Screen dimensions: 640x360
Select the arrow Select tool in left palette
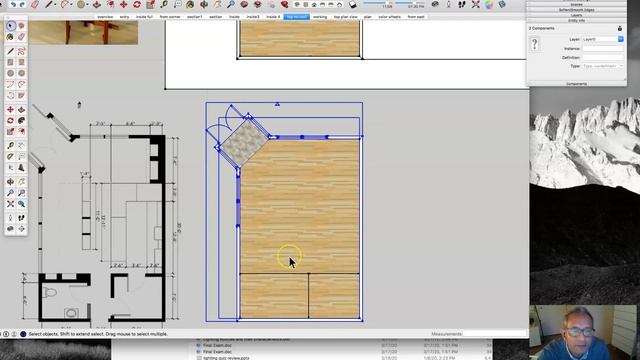point(11,26)
